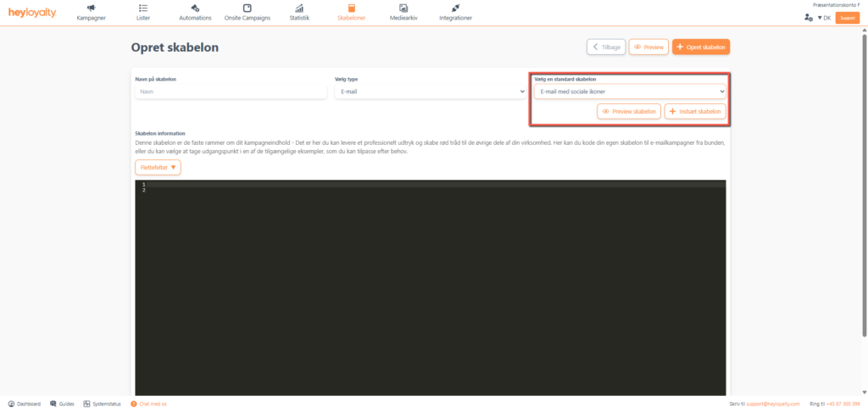Click the Preview skabelon button
The width and height of the screenshot is (868, 412).
pos(629,112)
